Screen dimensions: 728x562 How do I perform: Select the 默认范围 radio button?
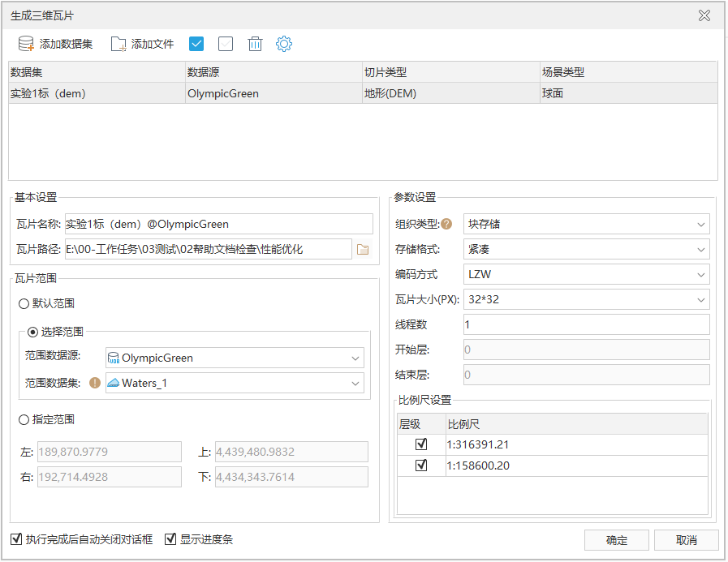[24, 303]
